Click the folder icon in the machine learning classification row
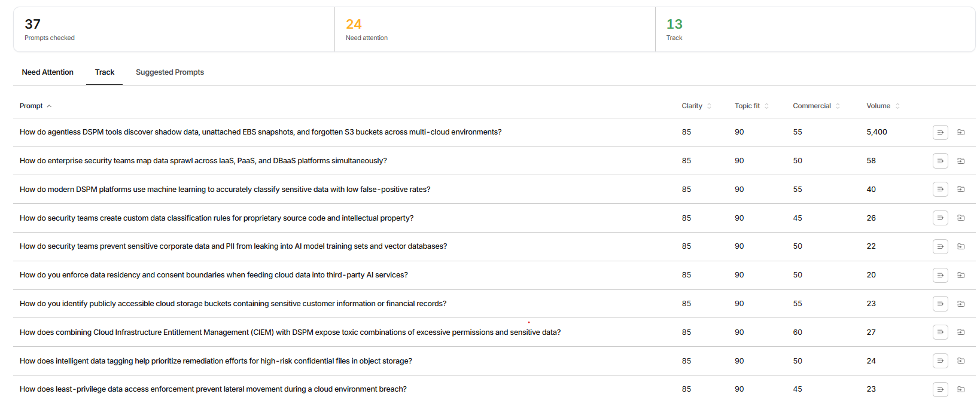Screen dimensions: 980x403 click(x=961, y=190)
